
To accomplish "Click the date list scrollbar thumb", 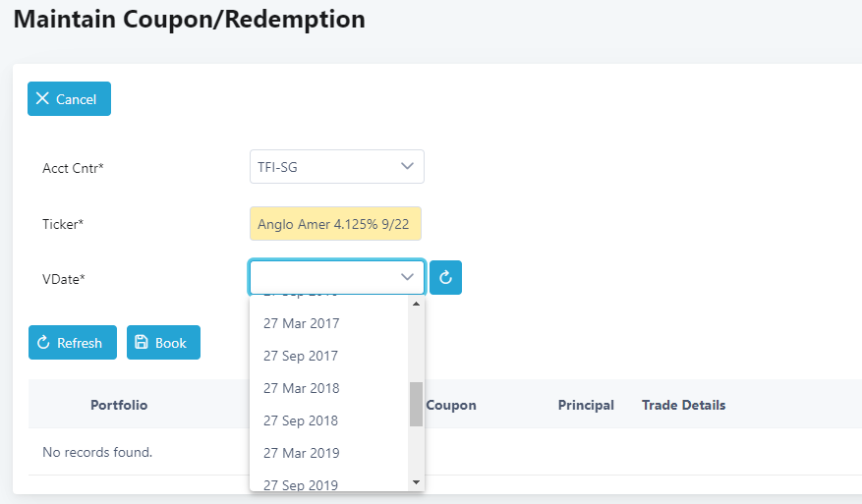I will pyautogui.click(x=416, y=404).
